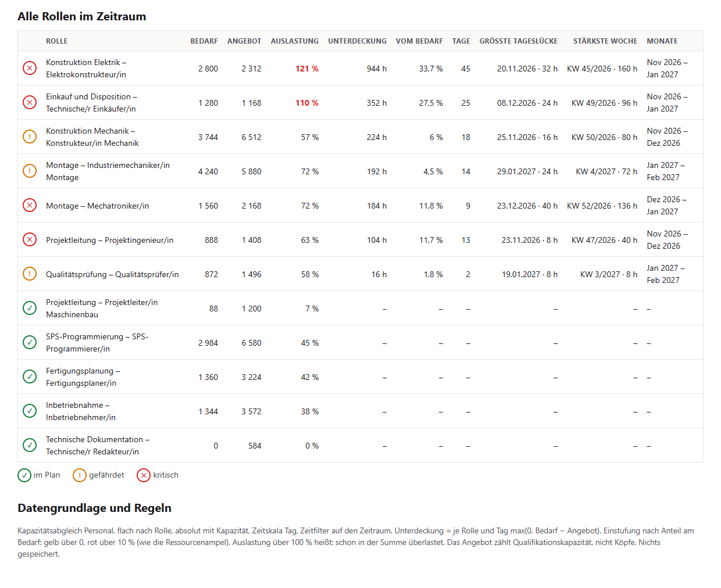Click the TAGE column header
The image size is (721, 588).
[461, 41]
